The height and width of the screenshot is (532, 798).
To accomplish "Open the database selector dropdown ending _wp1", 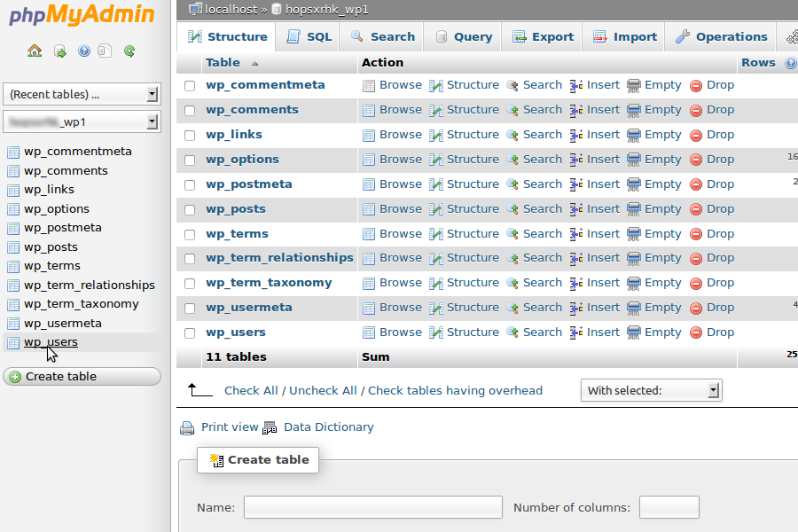I will tap(82, 121).
